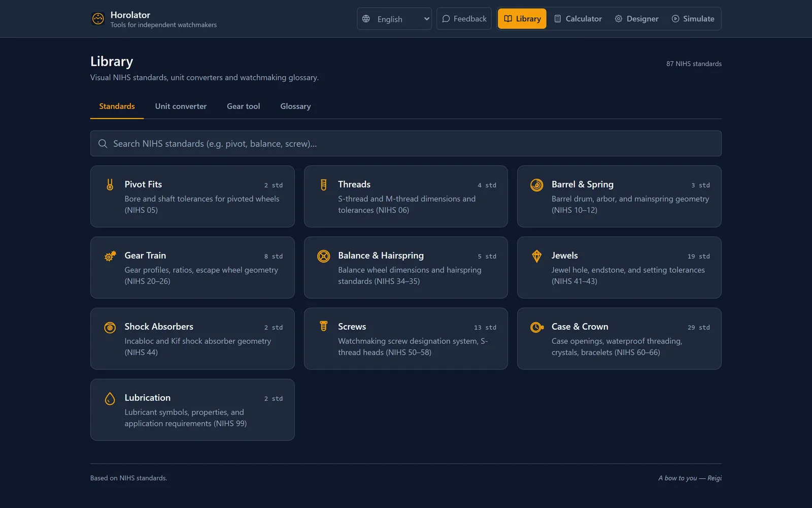Click 'Tools for independent watchmakers' tagline

[x=163, y=25]
